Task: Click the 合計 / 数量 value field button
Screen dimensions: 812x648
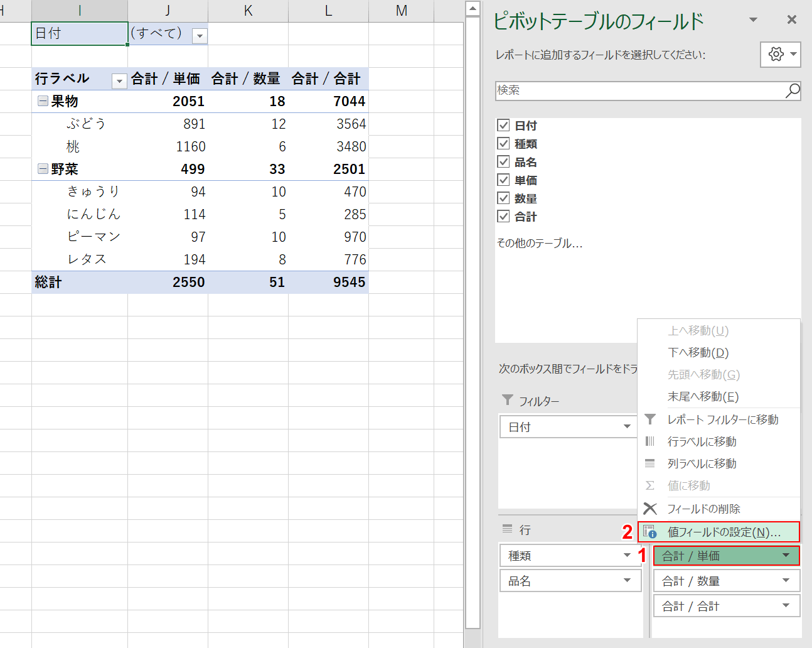Action: [x=726, y=581]
